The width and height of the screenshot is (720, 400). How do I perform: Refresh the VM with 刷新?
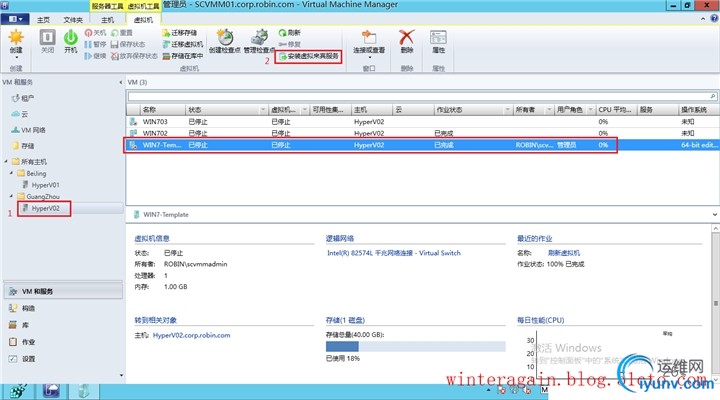289,33
